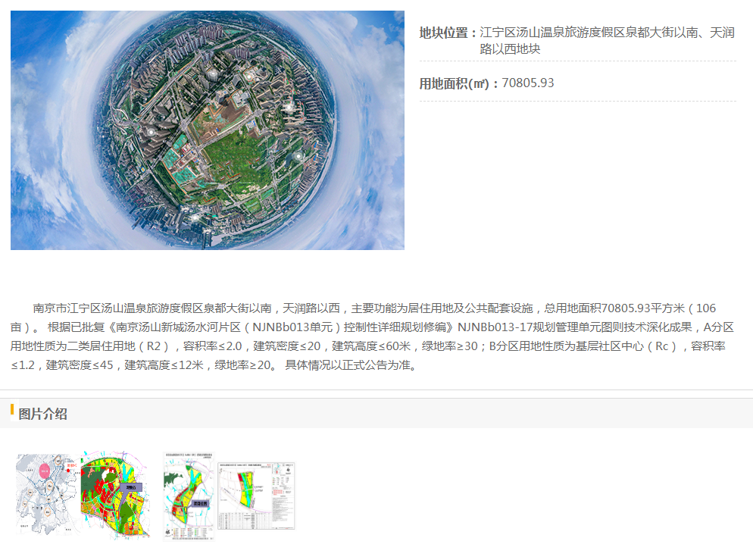Viewport: 753px width, 560px height.
Task: Click the technical drawing sheet with the table
Action: point(256,496)
